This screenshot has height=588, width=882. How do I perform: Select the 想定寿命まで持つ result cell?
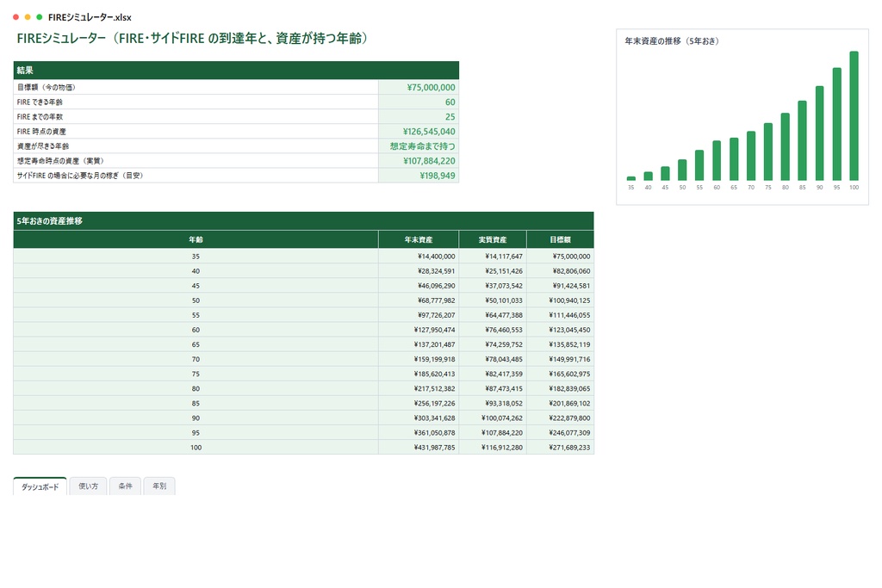click(419, 145)
